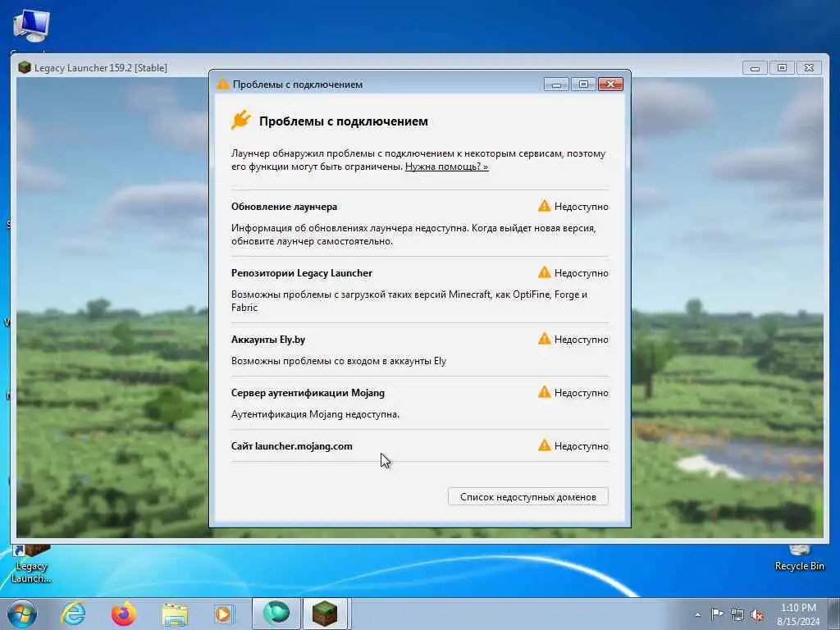Viewport: 840px width, 630px height.
Task: Click the orange plug icon in the dialog header
Action: click(241, 120)
